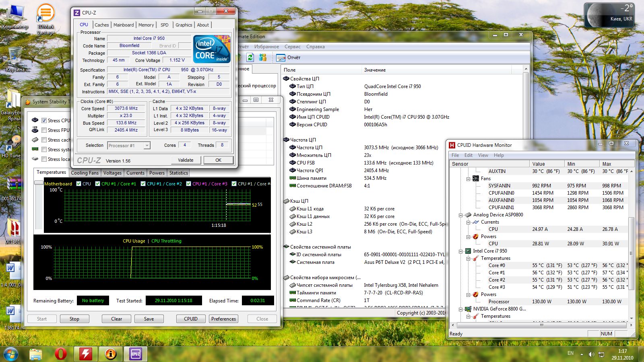Open the CPU-Z taskbar icon
This screenshot has width=644, height=362.
click(x=135, y=354)
